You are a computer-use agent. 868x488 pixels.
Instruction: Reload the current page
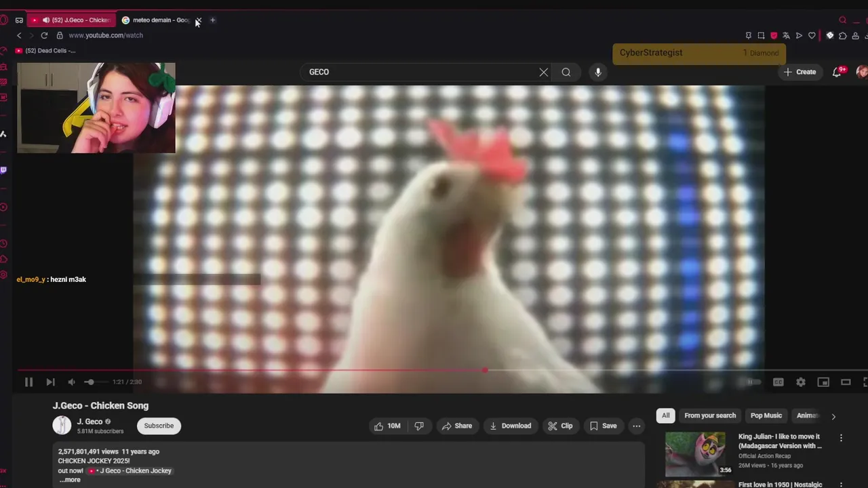(x=44, y=35)
